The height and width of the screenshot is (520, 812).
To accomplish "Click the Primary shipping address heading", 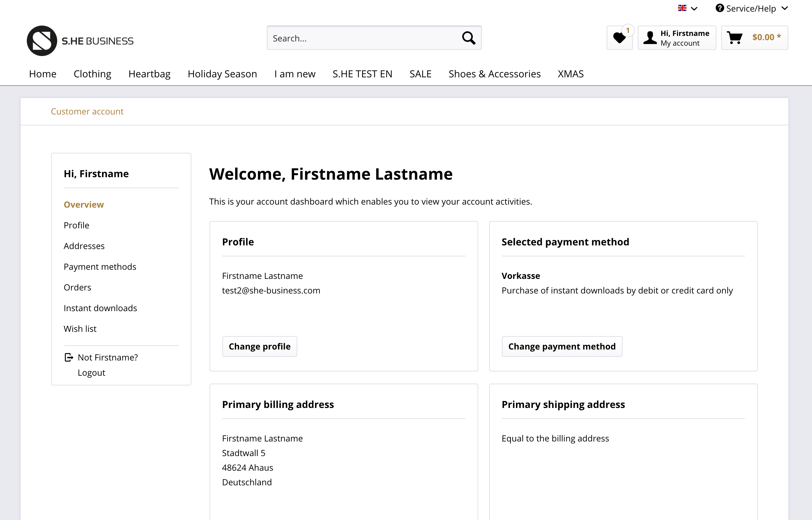I will 563,405.
